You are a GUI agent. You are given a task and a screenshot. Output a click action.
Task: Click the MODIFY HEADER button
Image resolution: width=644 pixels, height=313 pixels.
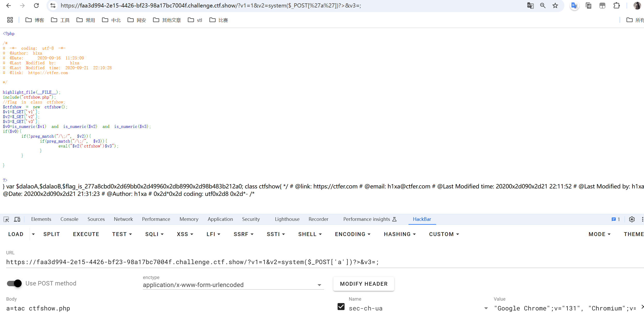coord(364,284)
